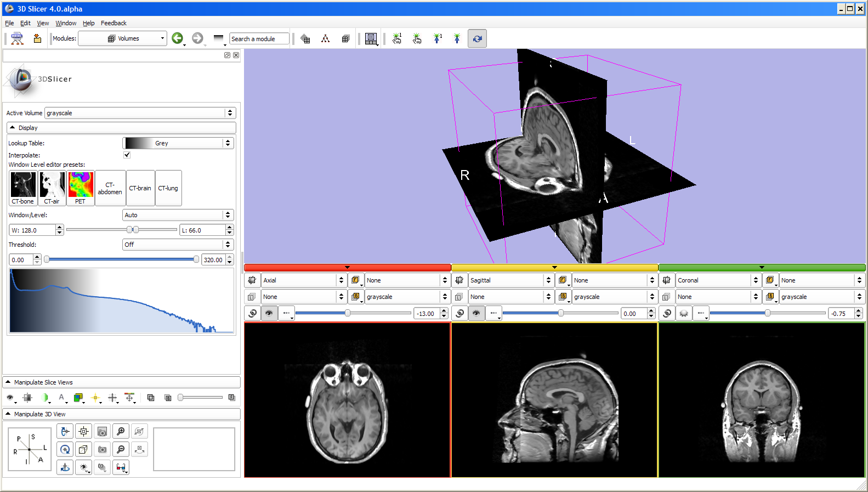The width and height of the screenshot is (868, 492).
Task: Toggle the red-blue stereo glasses button
Action: 121,467
